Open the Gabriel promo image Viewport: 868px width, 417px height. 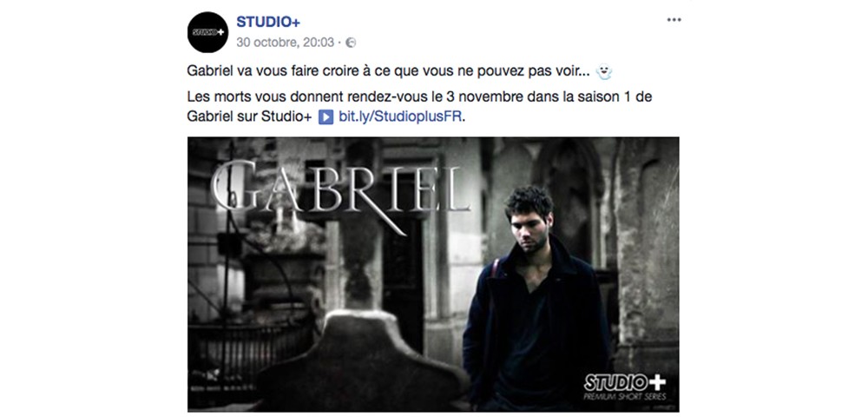[x=433, y=275]
